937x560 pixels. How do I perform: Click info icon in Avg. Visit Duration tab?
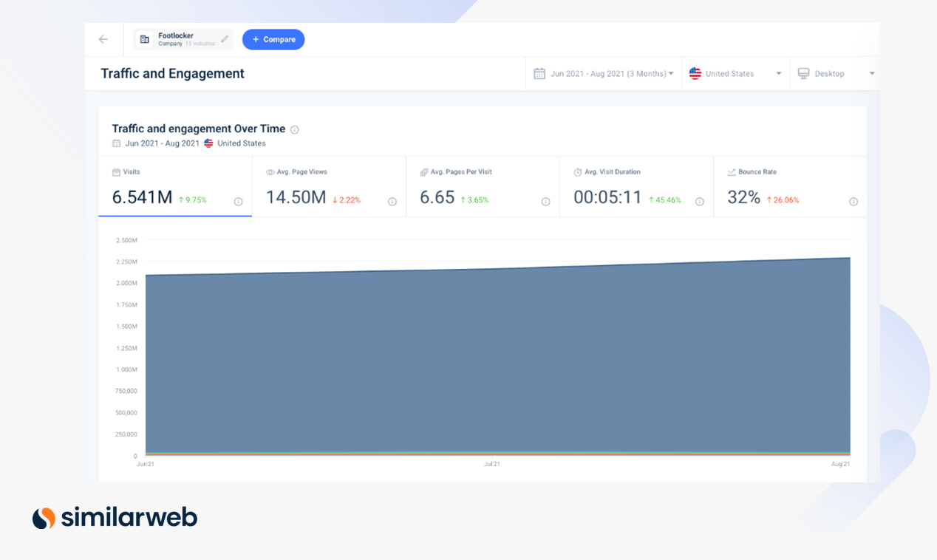[700, 202]
